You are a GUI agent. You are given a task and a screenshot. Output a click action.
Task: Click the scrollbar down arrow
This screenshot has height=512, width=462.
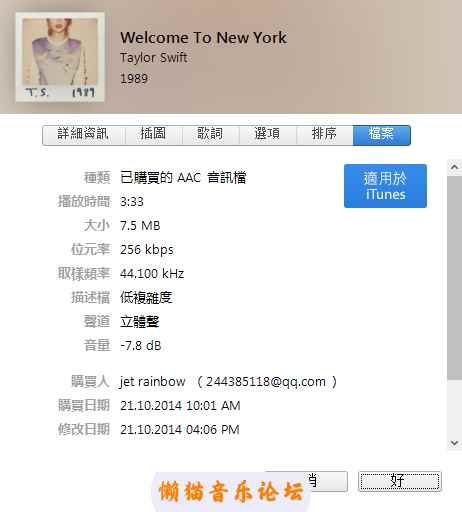tap(454, 443)
